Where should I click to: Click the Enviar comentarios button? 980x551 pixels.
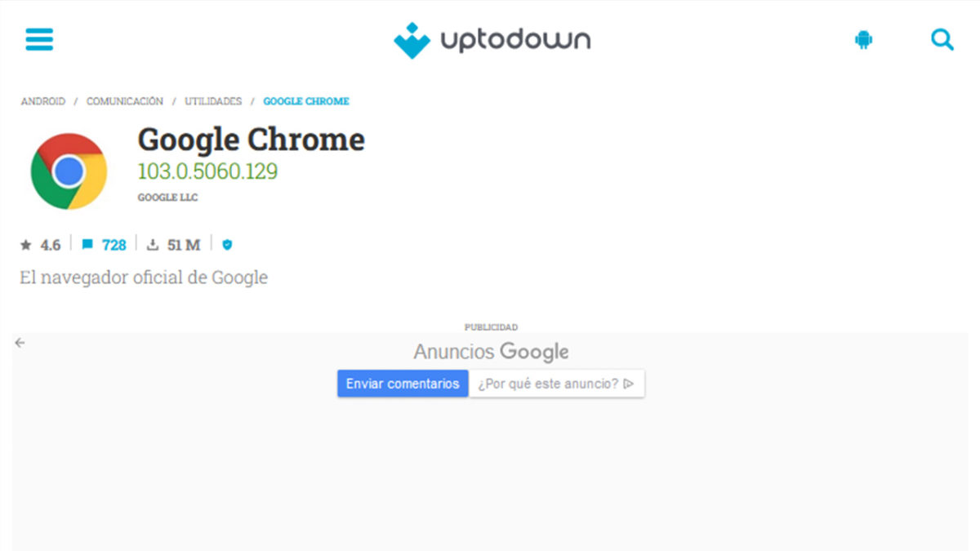pos(403,384)
